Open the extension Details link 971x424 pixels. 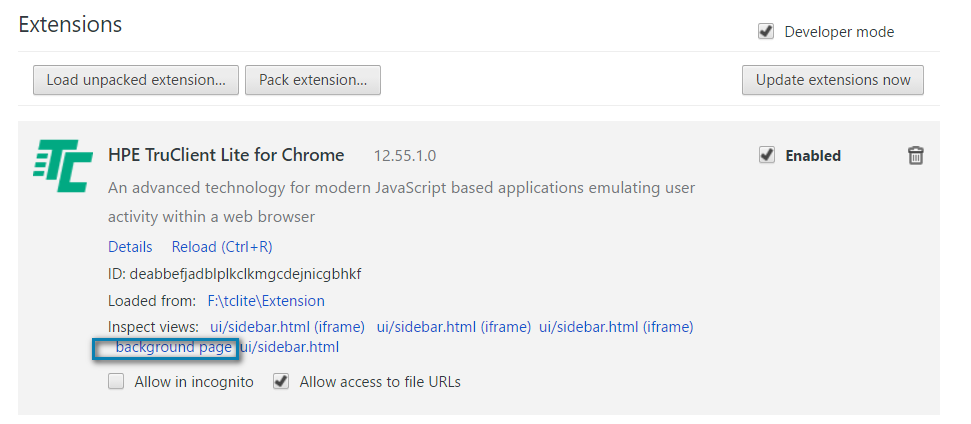(130, 247)
